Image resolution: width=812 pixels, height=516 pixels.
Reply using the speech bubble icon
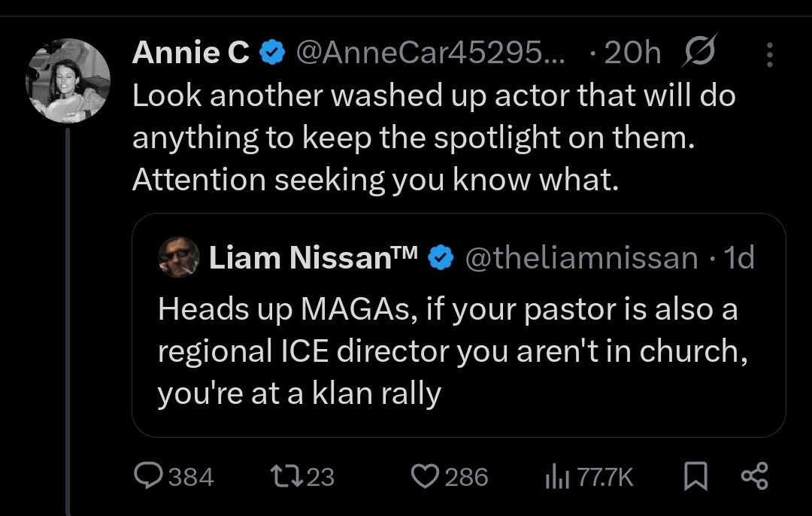149,476
